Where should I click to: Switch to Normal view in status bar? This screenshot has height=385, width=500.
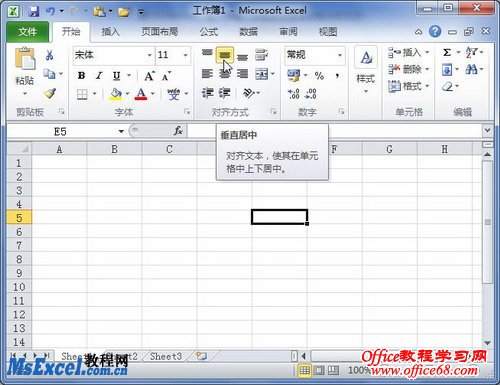point(304,370)
